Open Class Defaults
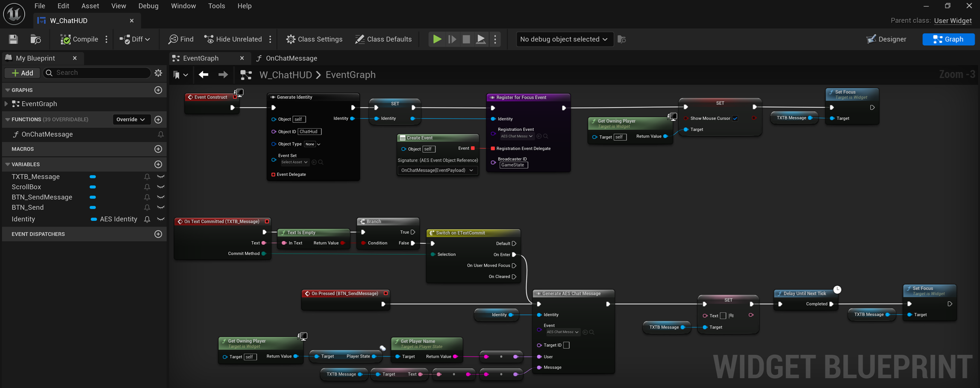 (x=383, y=39)
